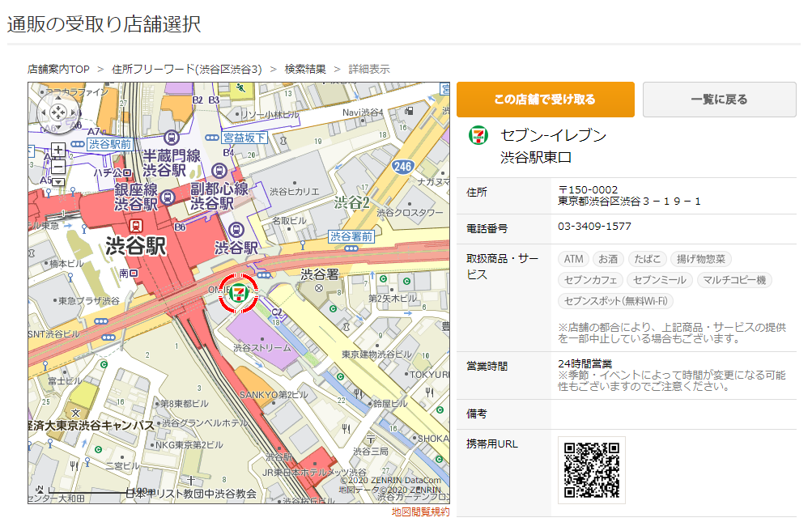Click the address 東京都渋谷区渋谷3-19-1
The image size is (812, 522).
tap(629, 201)
